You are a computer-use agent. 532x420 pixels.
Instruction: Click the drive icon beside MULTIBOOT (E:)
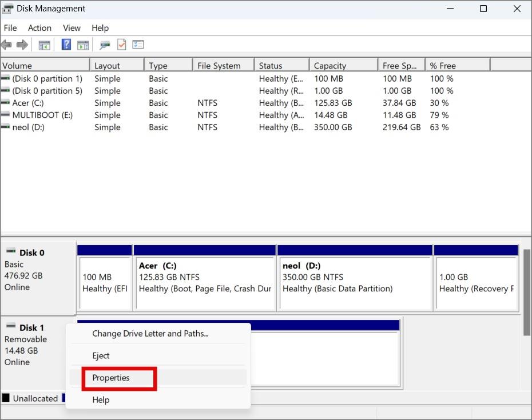(5, 115)
